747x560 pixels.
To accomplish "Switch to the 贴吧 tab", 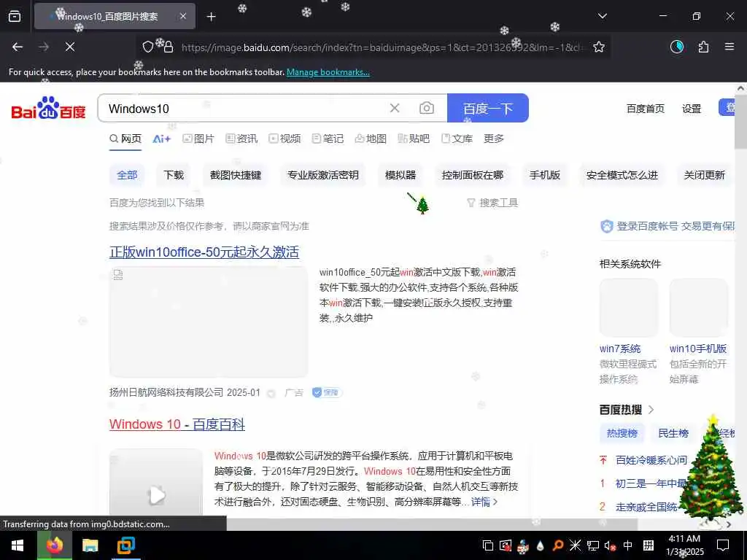I will pos(414,139).
